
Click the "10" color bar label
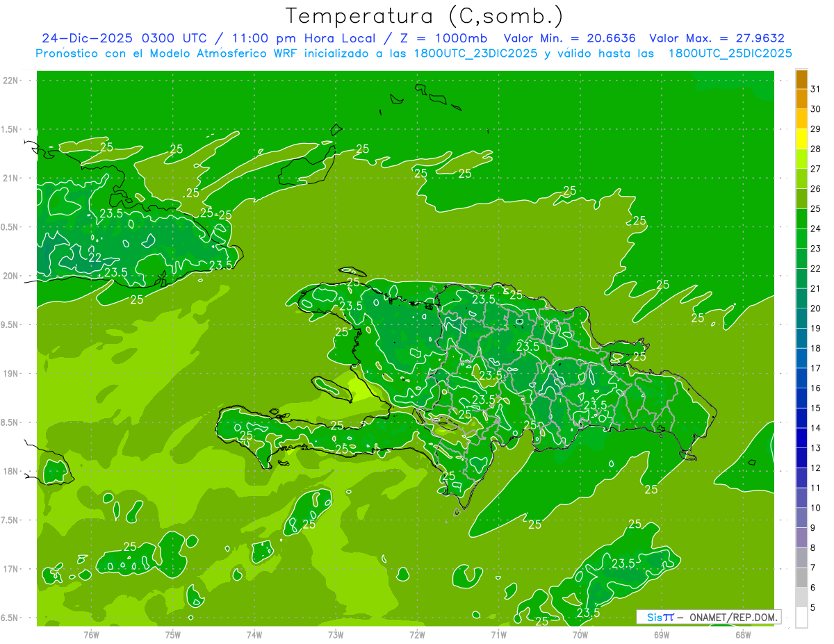816,508
